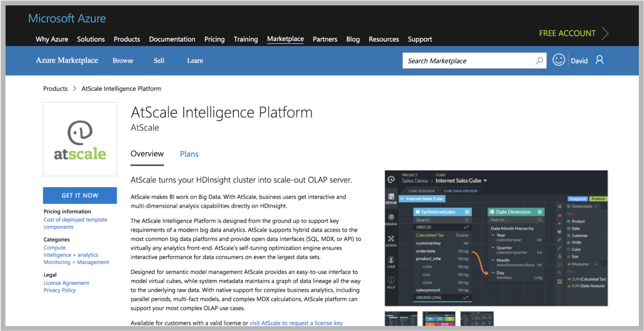Click the AtScale logo image
This screenshot has height=331, width=644.
pyautogui.click(x=80, y=139)
